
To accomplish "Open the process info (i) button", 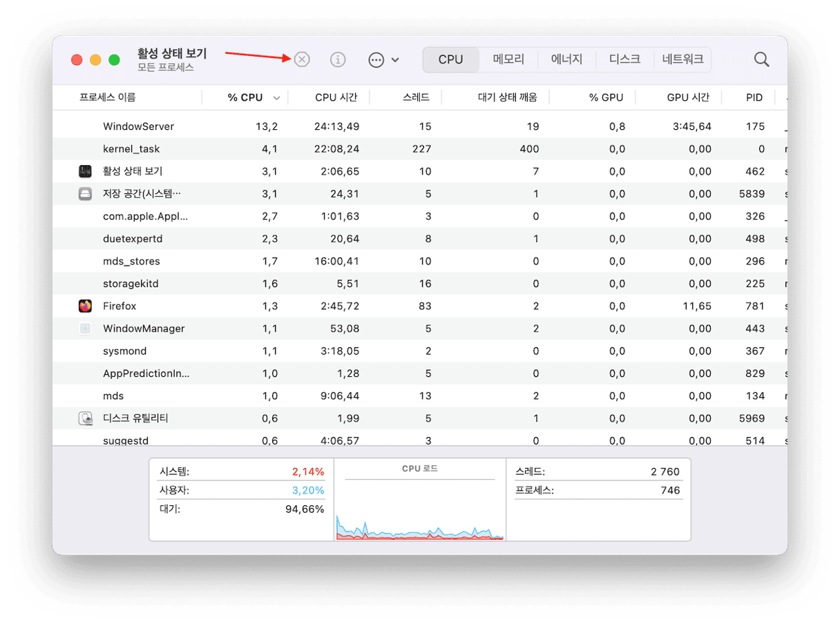I will pos(338,59).
